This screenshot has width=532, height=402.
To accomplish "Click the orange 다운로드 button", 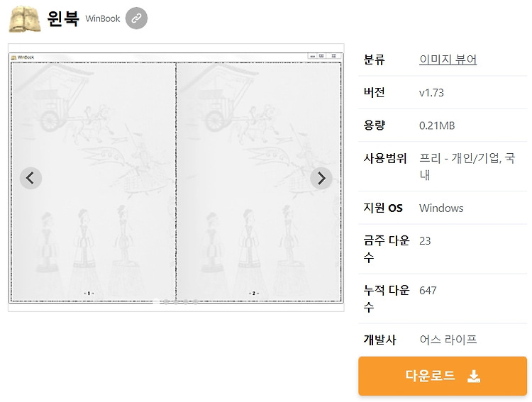I will coord(443,376).
